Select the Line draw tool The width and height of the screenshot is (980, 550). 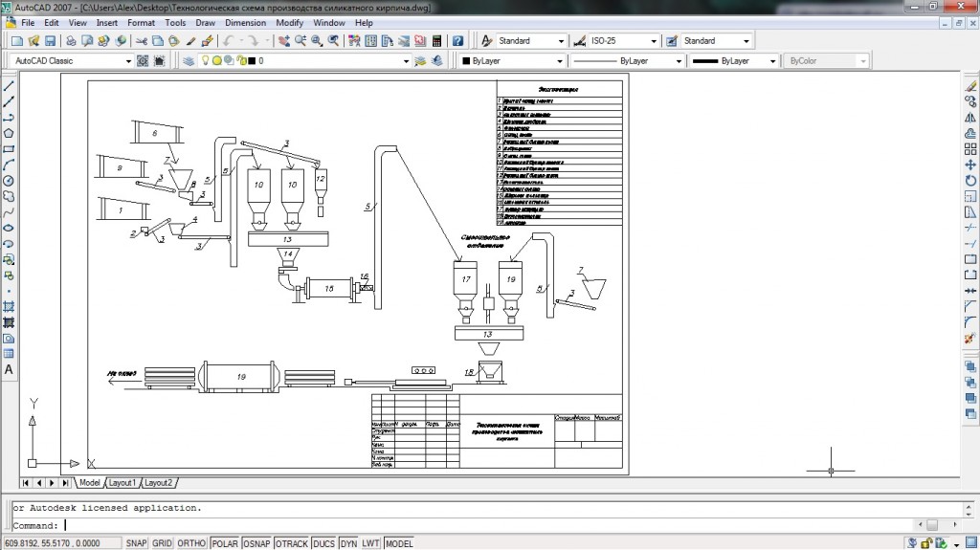coord(9,86)
